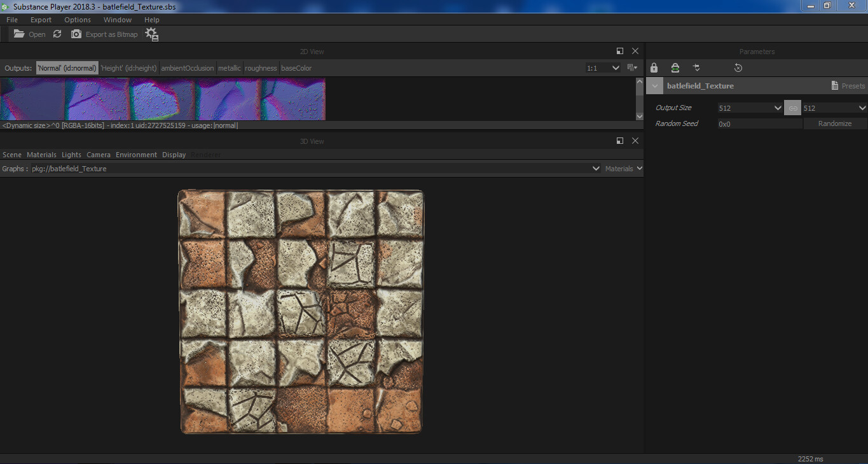The width and height of the screenshot is (868, 464).
Task: Click the Random Seed 0x0 input field
Action: click(x=759, y=123)
